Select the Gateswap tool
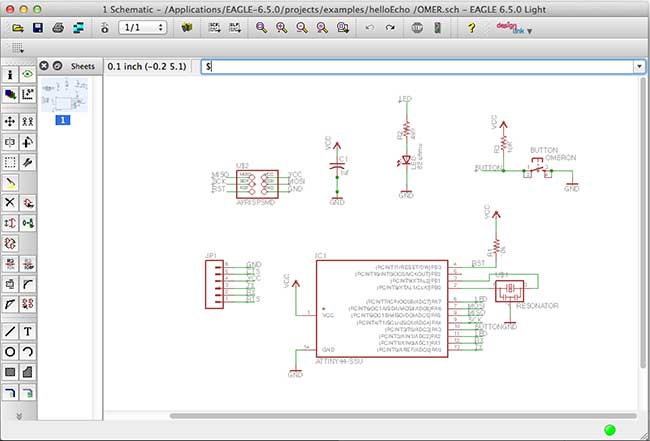The image size is (650, 441). point(28,223)
